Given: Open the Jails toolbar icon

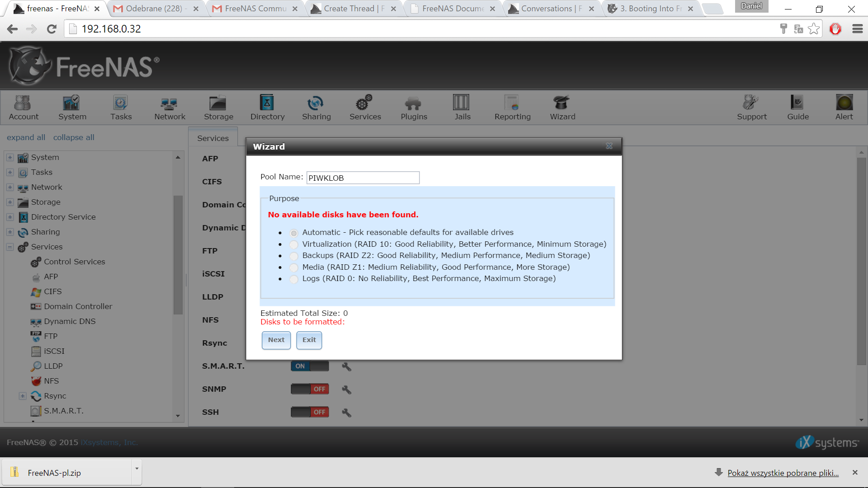Looking at the screenshot, I should [462, 108].
